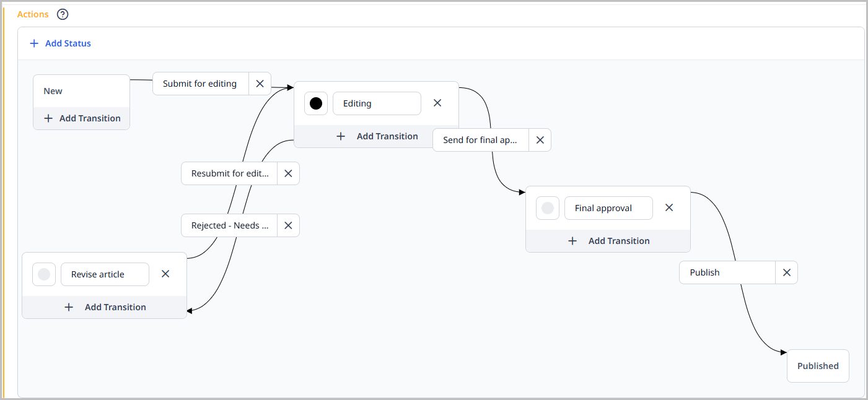
Task: Click the Final approval status color circle
Action: click(547, 207)
